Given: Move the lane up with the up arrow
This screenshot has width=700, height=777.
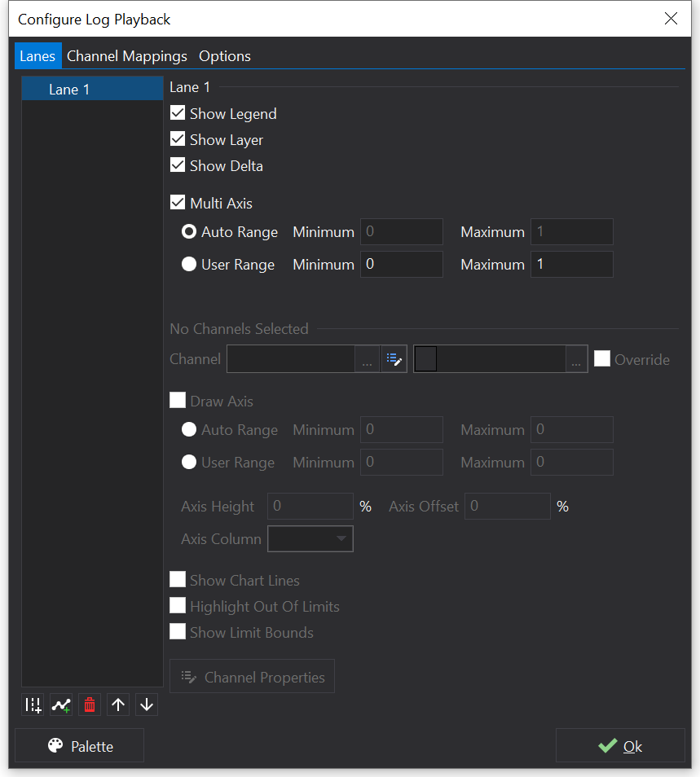Looking at the screenshot, I should click(x=118, y=705).
